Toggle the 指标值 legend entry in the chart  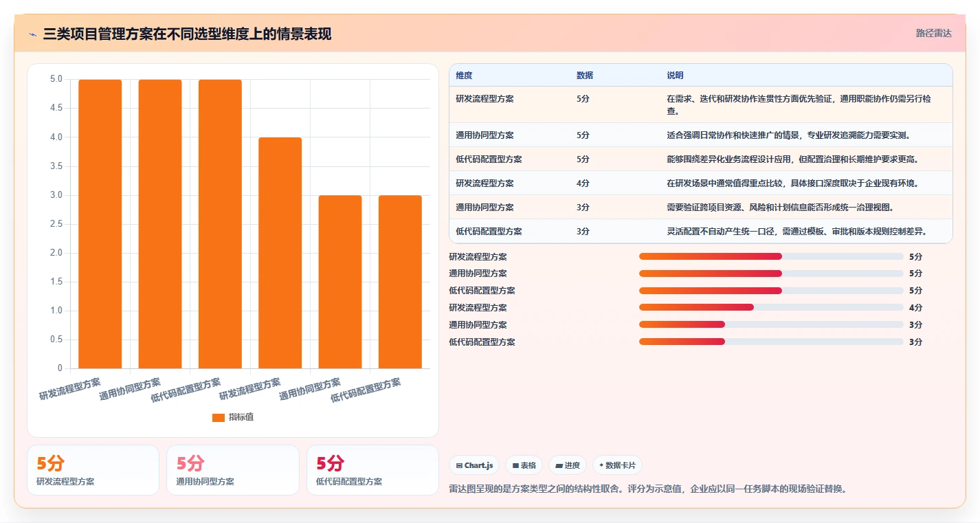tap(233, 417)
